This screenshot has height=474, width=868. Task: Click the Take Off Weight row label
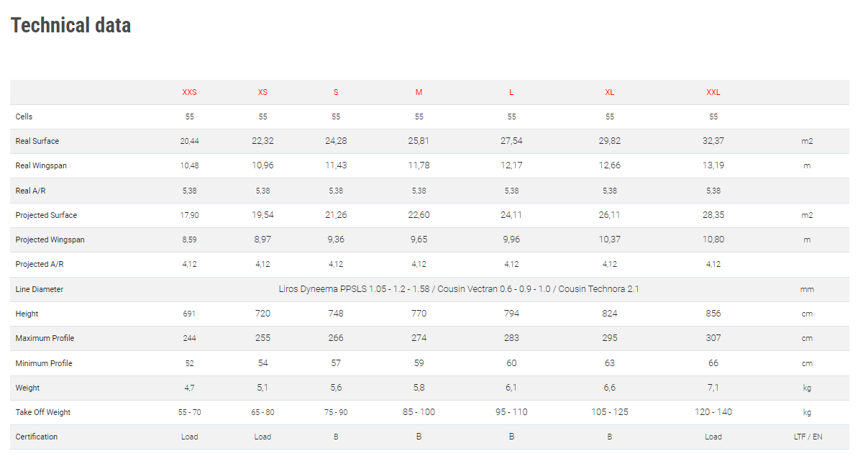(43, 412)
